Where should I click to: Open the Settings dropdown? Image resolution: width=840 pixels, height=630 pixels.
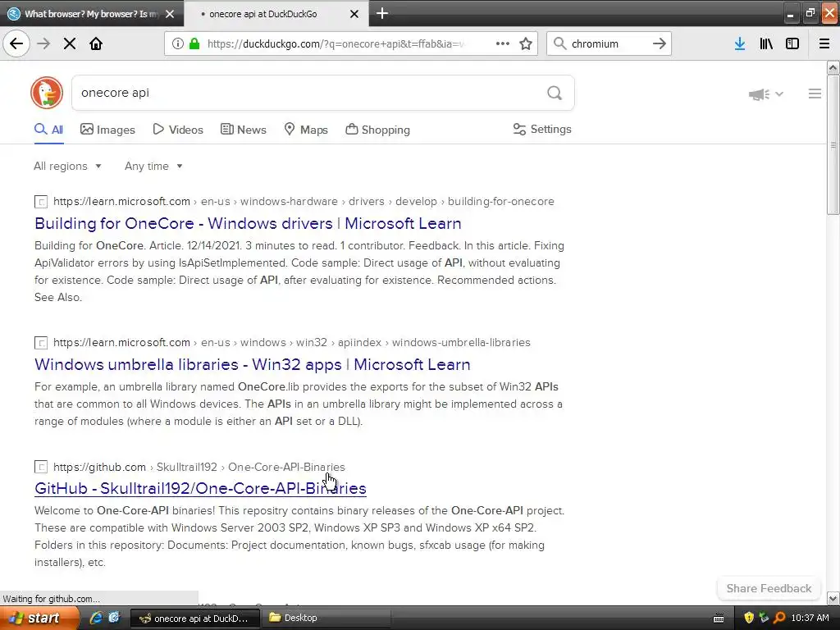pyautogui.click(x=542, y=129)
